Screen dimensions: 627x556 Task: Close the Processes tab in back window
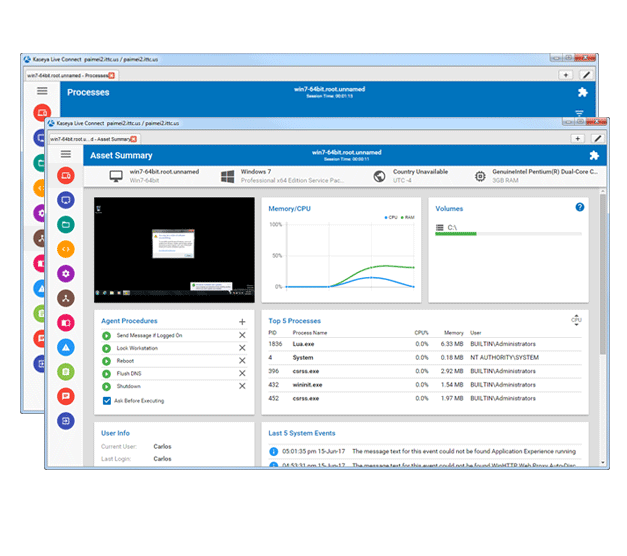click(x=112, y=75)
